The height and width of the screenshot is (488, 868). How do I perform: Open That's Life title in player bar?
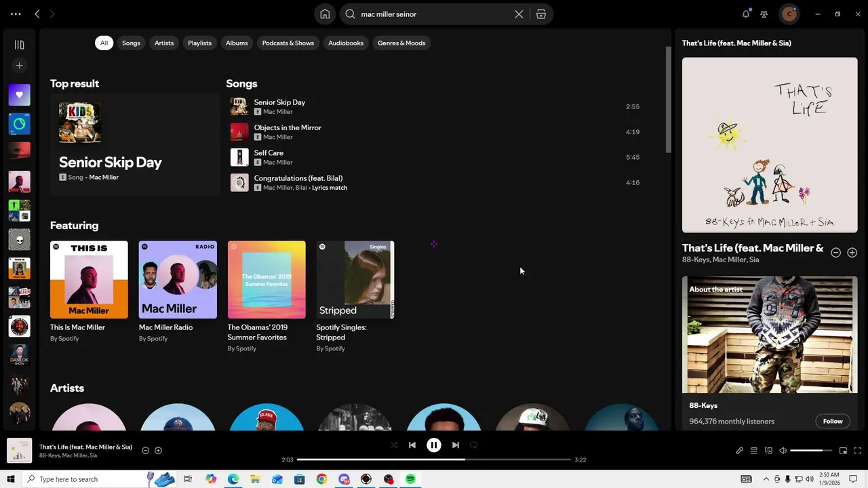point(85,447)
